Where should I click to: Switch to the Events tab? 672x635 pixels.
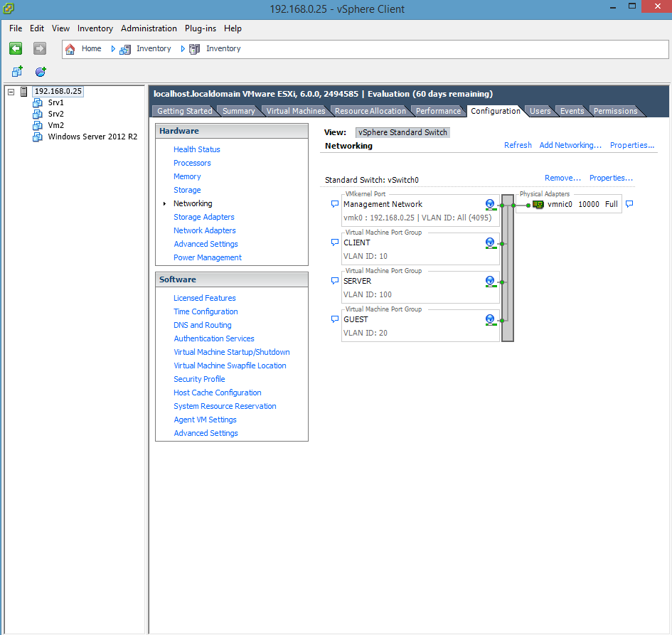(x=572, y=111)
